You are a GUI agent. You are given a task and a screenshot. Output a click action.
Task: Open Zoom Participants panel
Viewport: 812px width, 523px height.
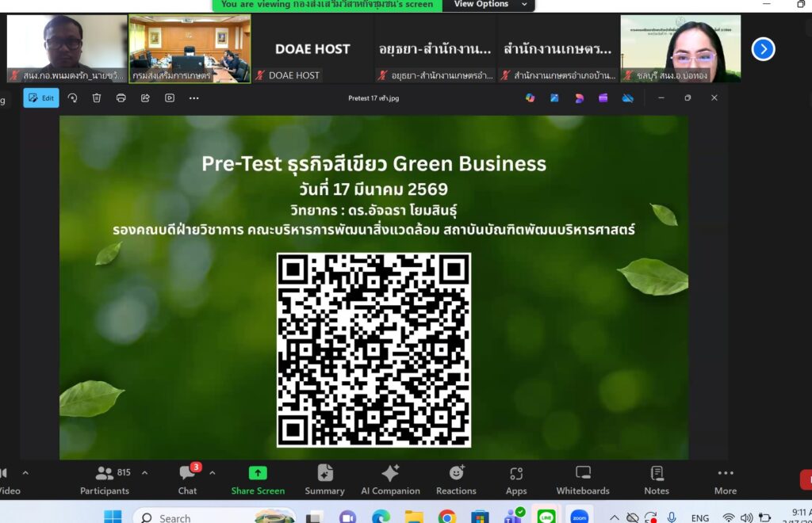[105, 479]
